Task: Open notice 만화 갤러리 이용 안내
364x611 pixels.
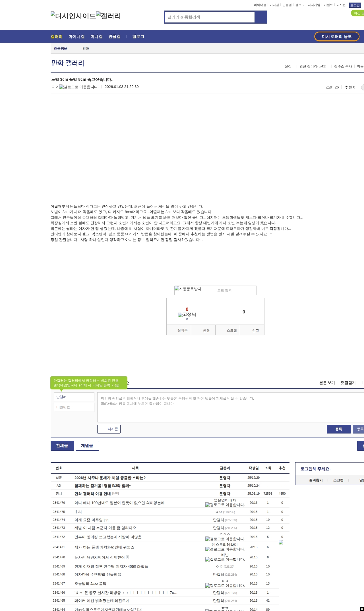Action: [x=92, y=494]
